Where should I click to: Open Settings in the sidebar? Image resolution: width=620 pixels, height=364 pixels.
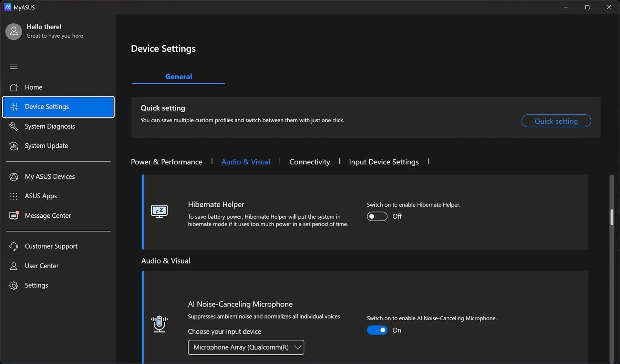point(58,286)
